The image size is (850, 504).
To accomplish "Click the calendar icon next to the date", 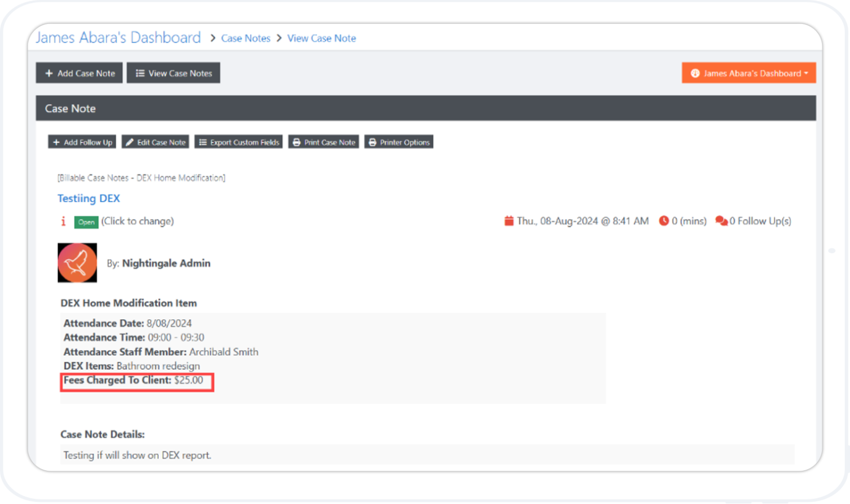I will pyautogui.click(x=509, y=220).
